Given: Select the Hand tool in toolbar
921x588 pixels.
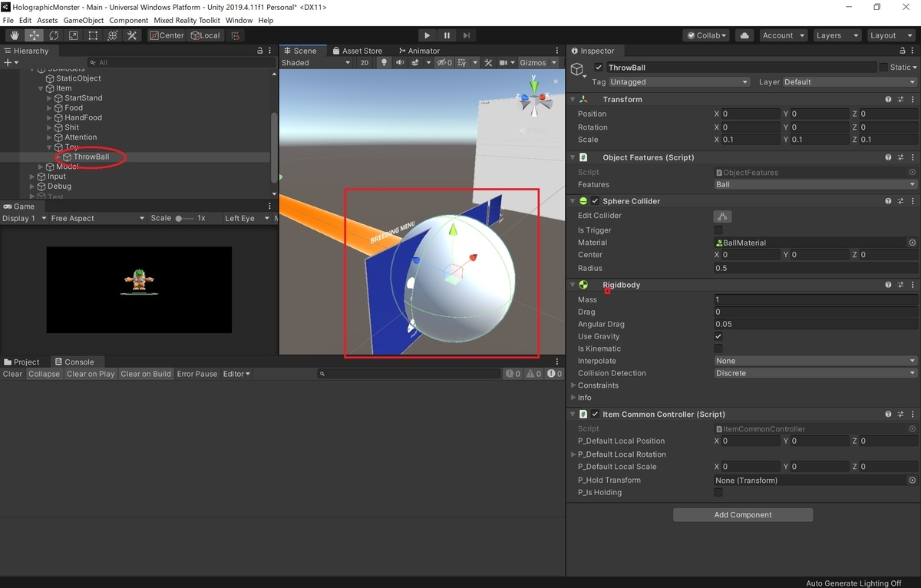Looking at the screenshot, I should pyautogui.click(x=15, y=35).
